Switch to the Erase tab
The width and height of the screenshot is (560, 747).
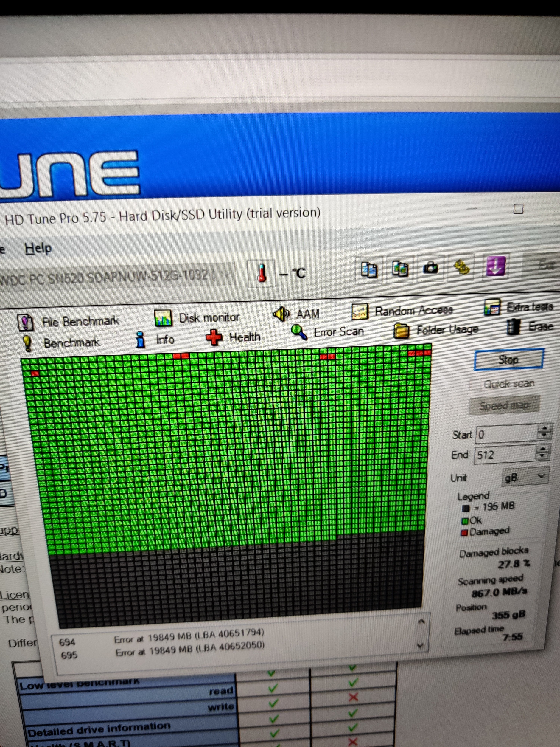(541, 326)
